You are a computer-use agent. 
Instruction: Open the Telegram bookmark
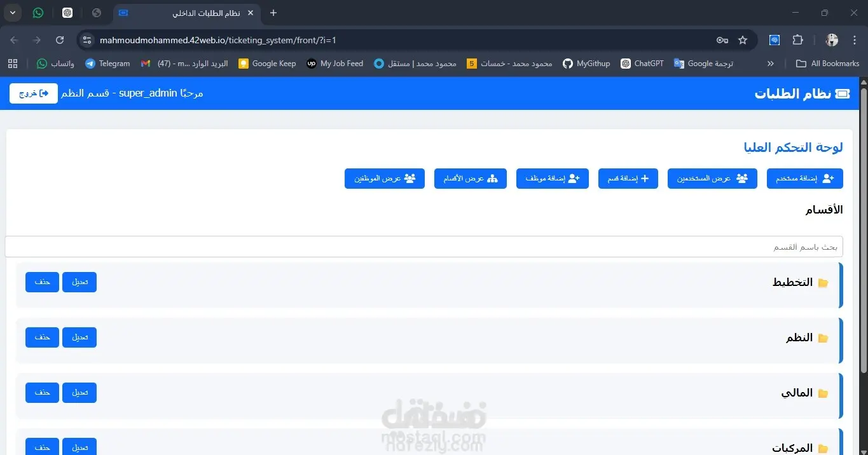(107, 64)
